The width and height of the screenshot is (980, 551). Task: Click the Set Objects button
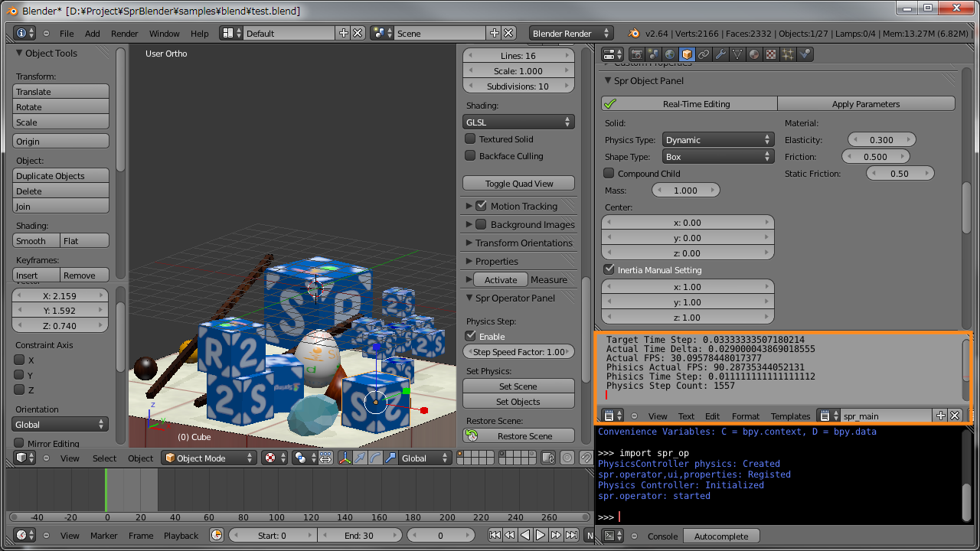[518, 401]
